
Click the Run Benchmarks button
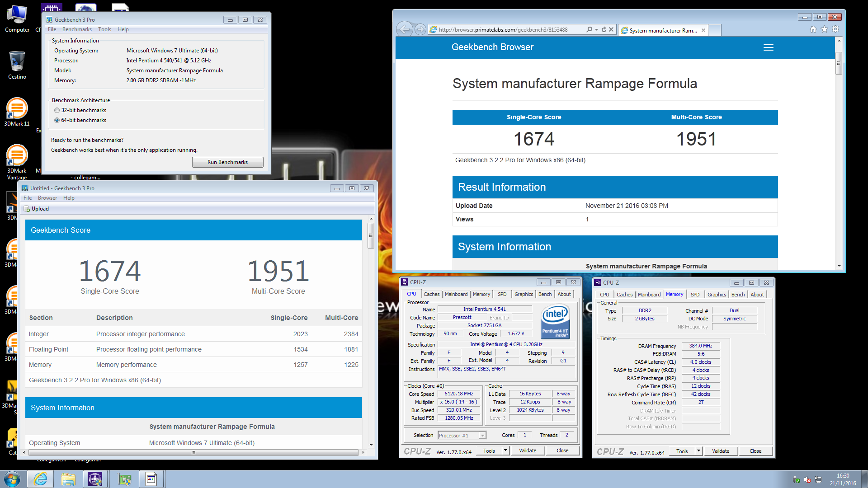click(227, 162)
